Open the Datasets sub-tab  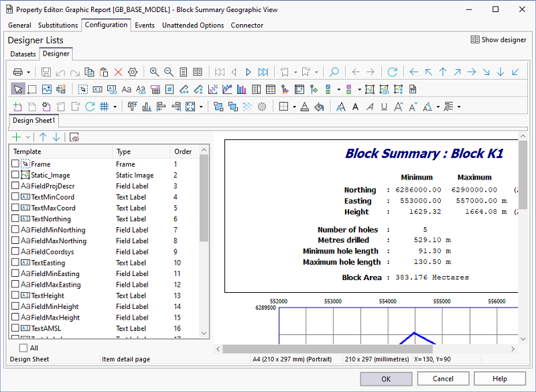(x=23, y=54)
